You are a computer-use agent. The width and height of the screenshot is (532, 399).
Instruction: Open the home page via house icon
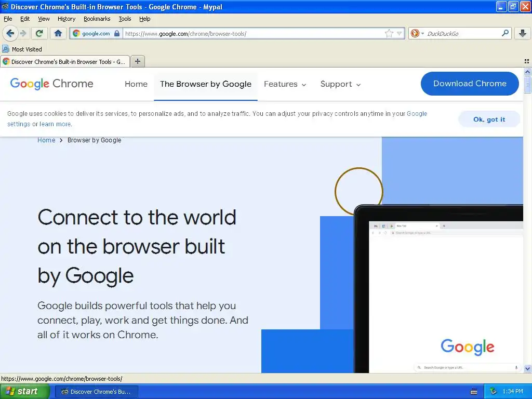(x=58, y=33)
